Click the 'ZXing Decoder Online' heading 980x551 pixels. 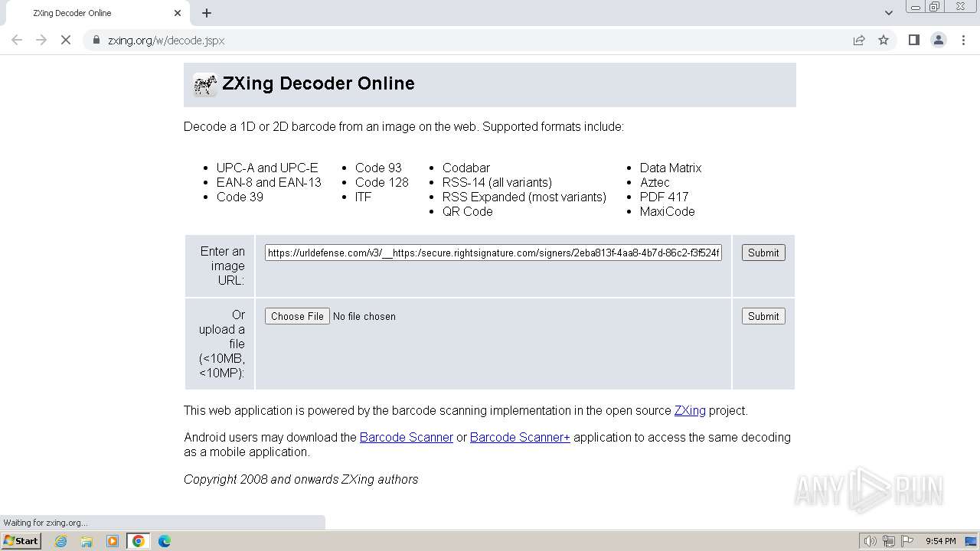(x=318, y=83)
